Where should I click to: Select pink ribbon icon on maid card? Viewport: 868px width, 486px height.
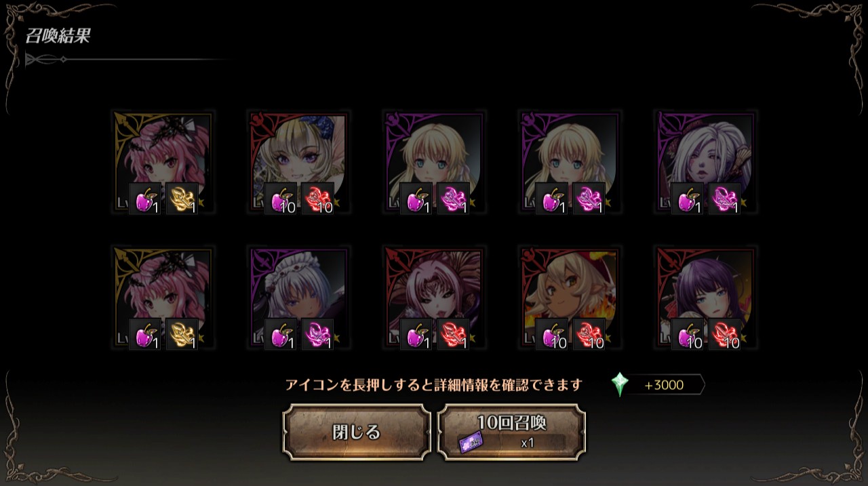[318, 335]
